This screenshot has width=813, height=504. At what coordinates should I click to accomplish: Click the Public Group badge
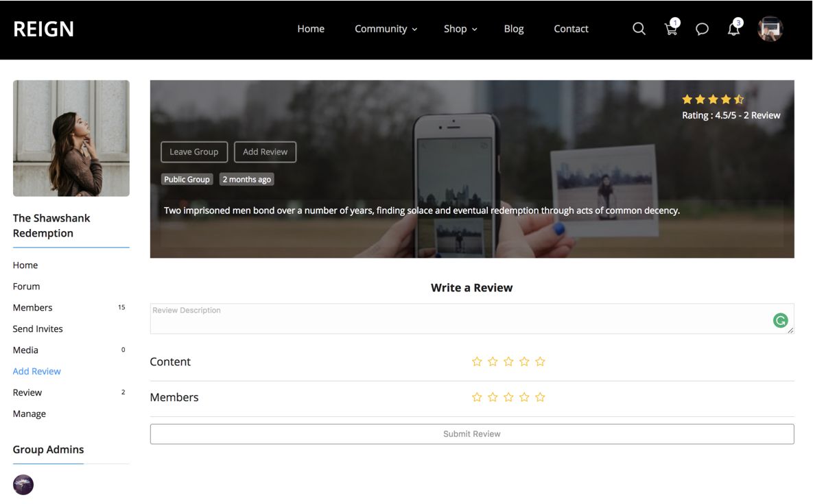point(187,179)
